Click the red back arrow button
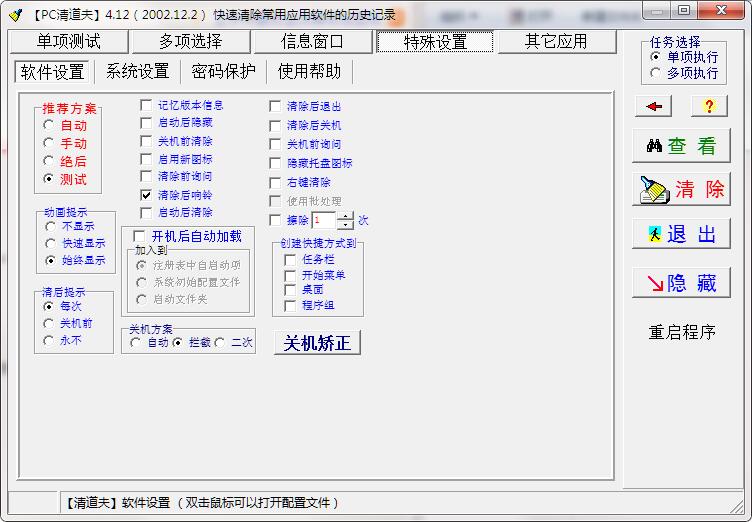752x522 pixels. coord(653,106)
